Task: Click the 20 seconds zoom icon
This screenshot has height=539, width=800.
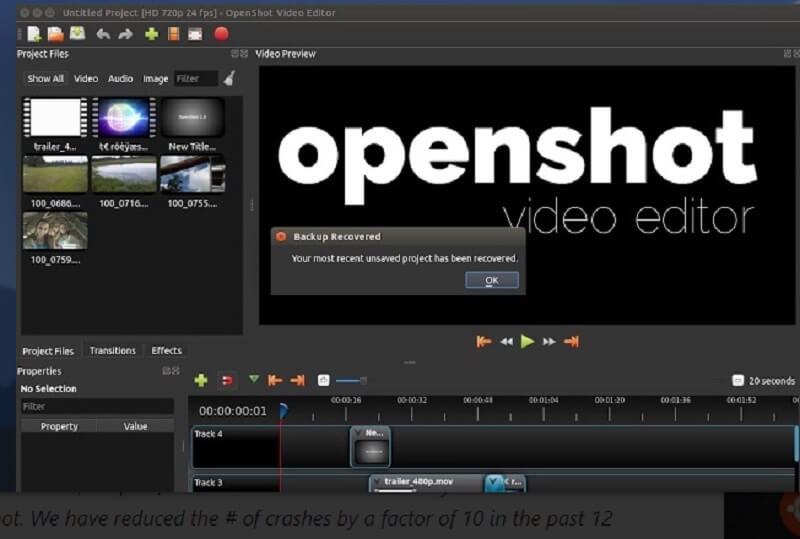Action: point(738,380)
